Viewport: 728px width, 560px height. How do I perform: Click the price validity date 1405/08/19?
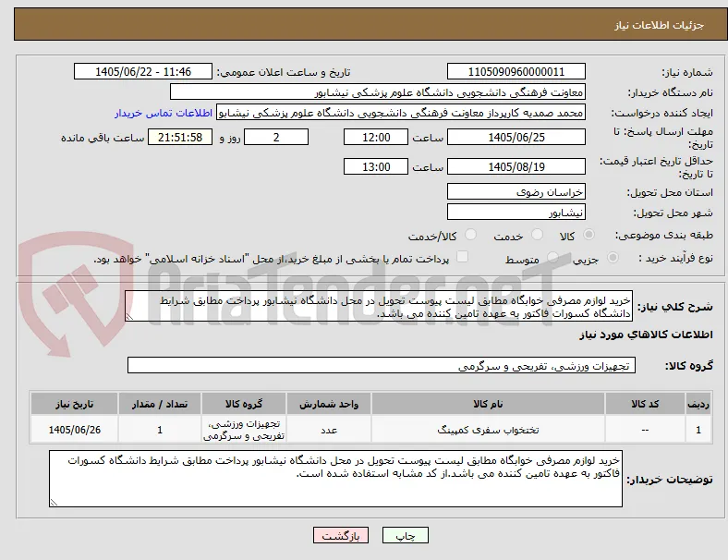point(516,166)
